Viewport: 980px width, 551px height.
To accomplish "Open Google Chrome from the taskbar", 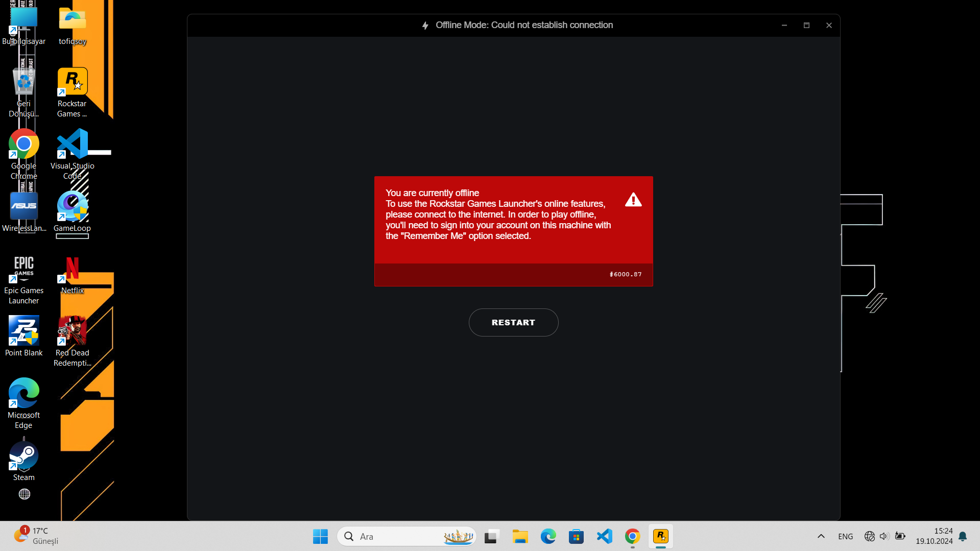I will click(x=633, y=536).
